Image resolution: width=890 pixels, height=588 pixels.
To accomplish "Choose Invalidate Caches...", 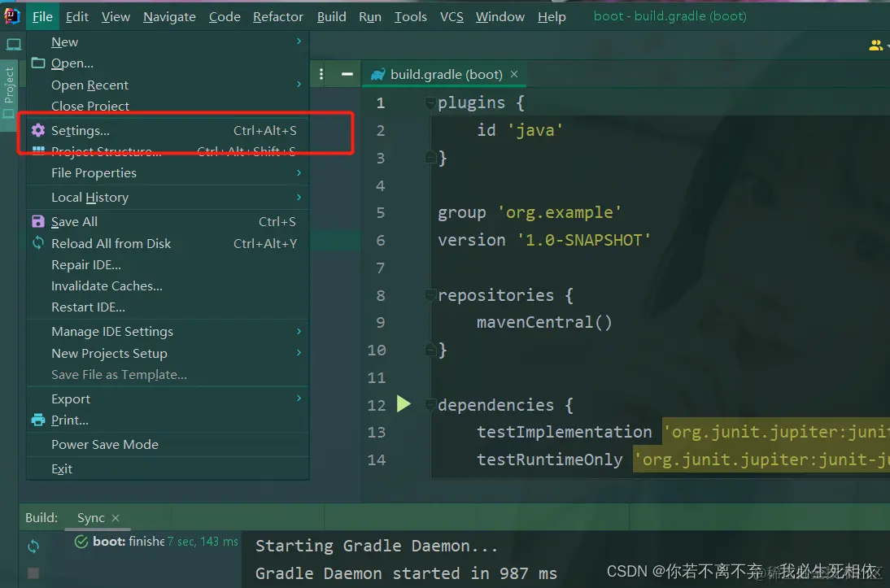I will click(x=168, y=286).
